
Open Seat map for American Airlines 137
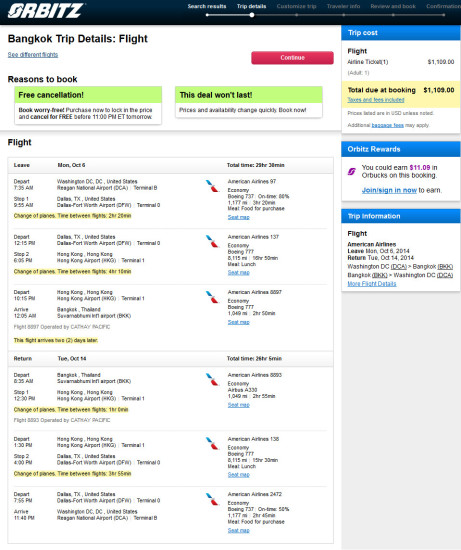pyautogui.click(x=239, y=273)
